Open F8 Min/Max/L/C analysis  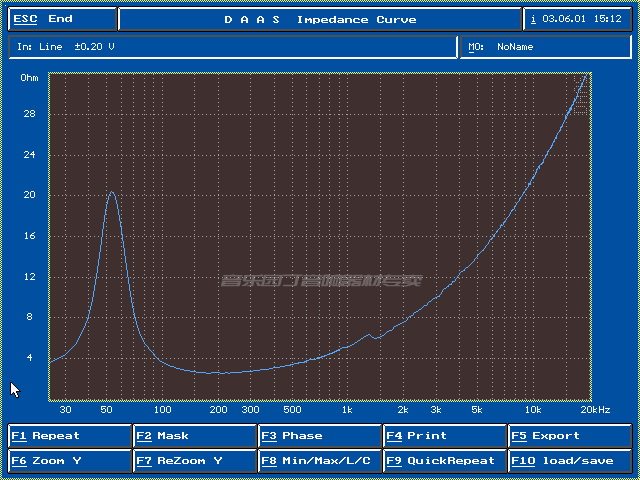tap(320, 461)
